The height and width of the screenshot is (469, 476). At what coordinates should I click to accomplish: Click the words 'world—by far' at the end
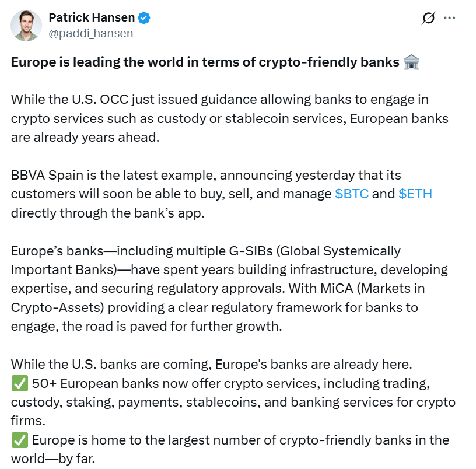pyautogui.click(x=53, y=459)
